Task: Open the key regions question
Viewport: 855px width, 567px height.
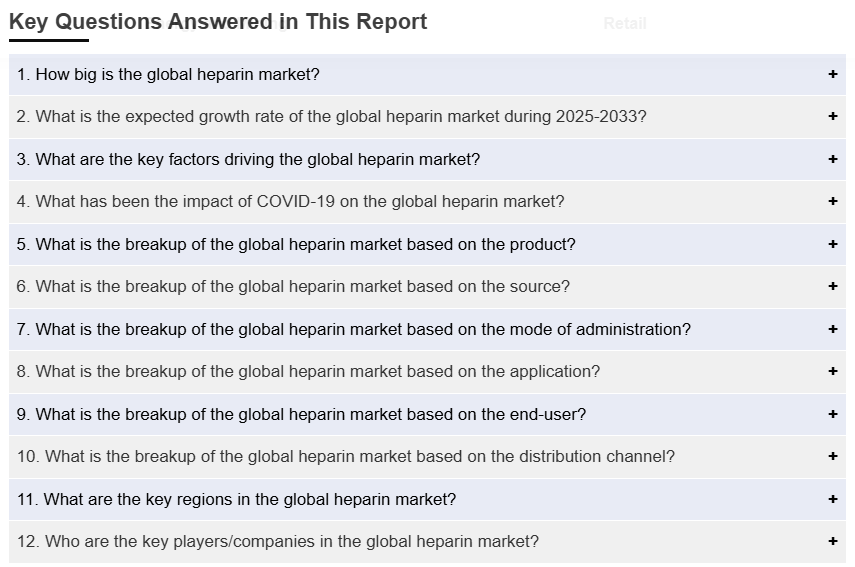Action: 236,499
